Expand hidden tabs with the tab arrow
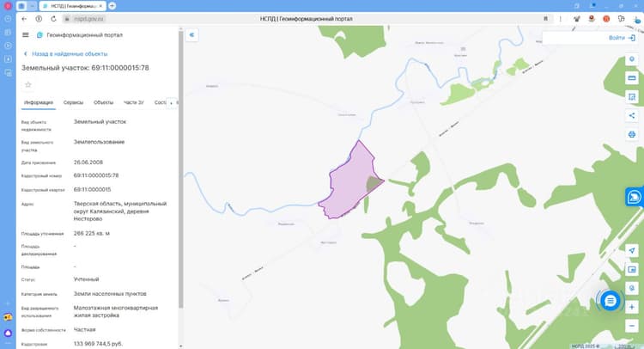This screenshot has height=349, width=644. pos(171,103)
